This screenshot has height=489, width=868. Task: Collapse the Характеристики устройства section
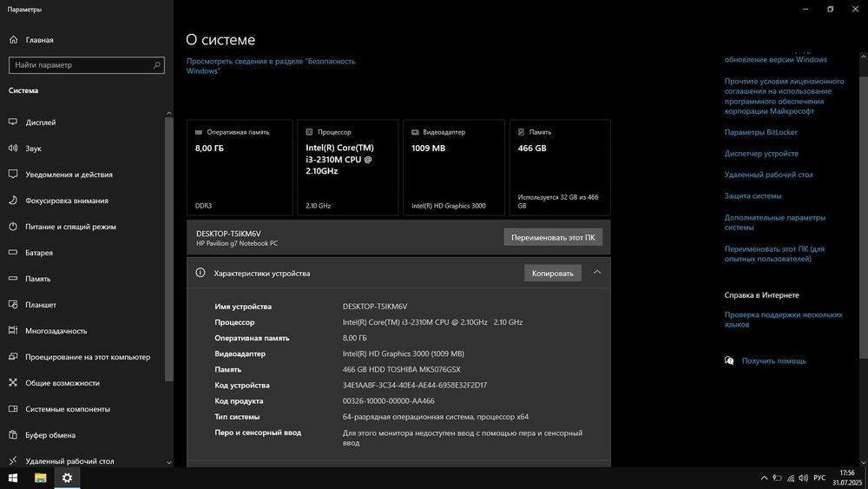pyautogui.click(x=597, y=273)
